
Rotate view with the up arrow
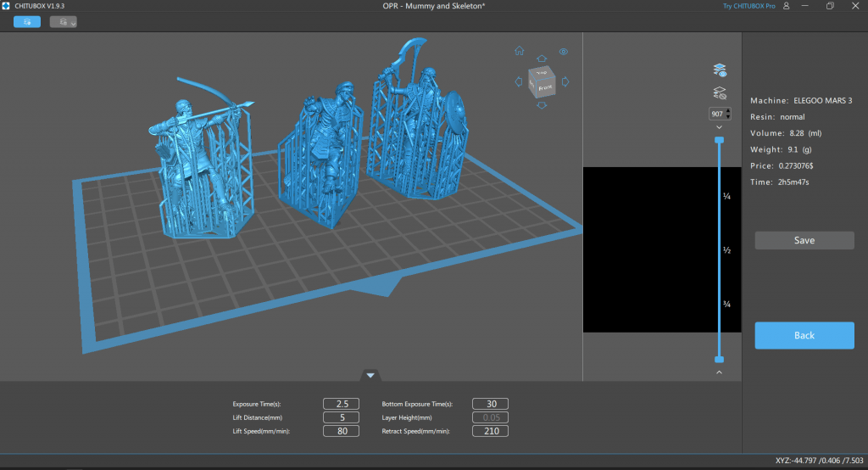pos(542,59)
